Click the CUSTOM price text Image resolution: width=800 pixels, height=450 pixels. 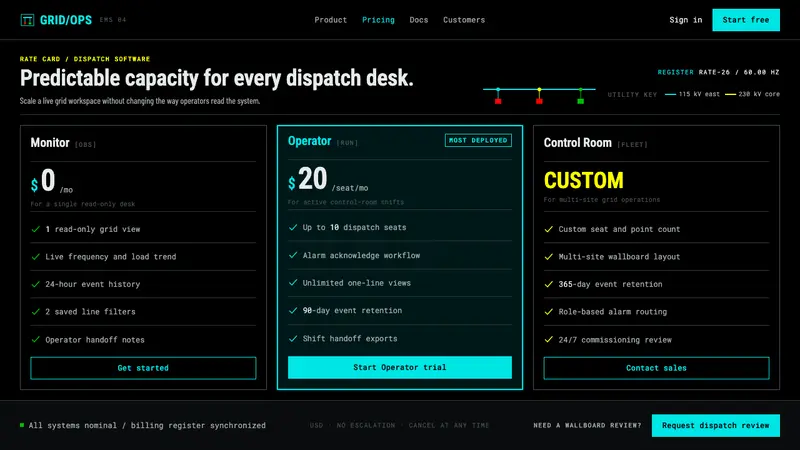point(584,180)
